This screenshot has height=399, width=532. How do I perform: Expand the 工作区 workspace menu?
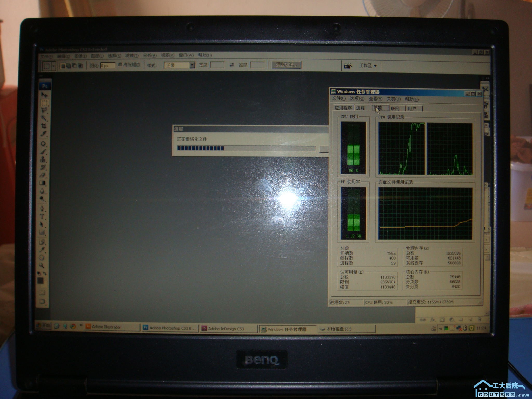pos(368,66)
